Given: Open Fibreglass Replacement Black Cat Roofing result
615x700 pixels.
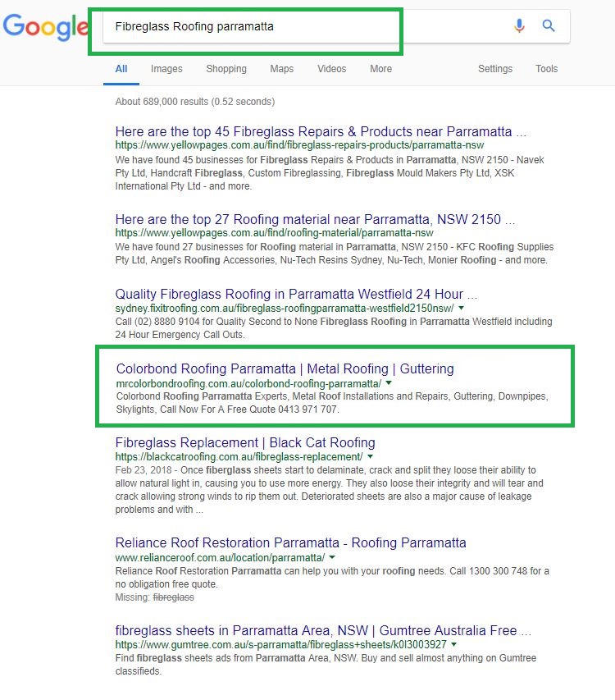Looking at the screenshot, I should tap(245, 442).
